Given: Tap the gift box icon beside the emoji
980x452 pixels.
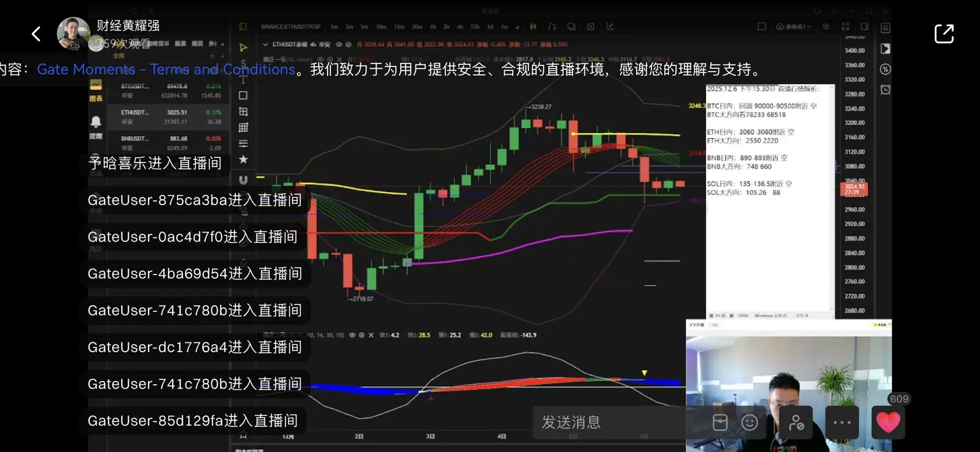Looking at the screenshot, I should 720,422.
